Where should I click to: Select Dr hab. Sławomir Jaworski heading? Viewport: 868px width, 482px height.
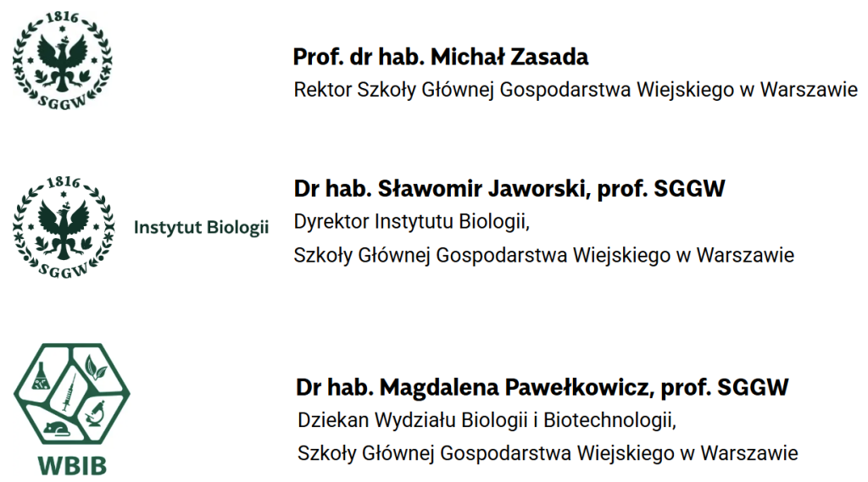[509, 188]
